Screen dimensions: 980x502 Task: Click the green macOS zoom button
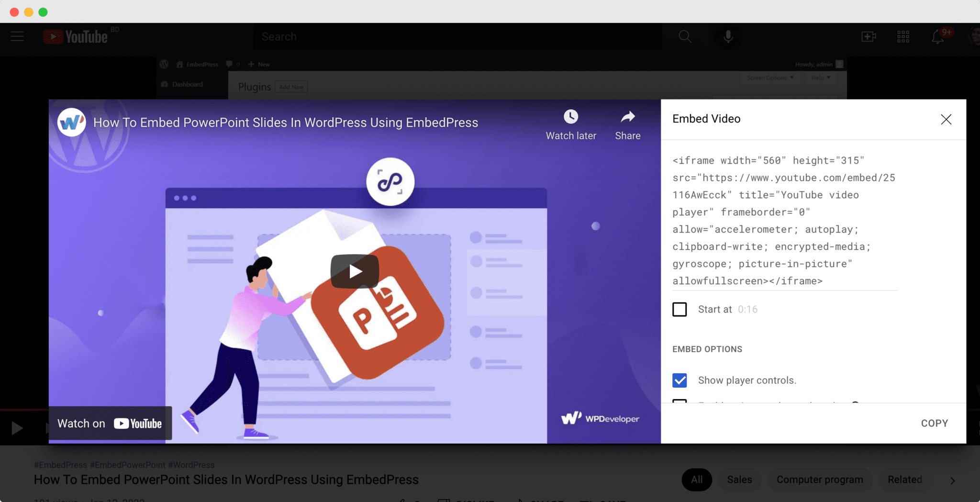(x=43, y=12)
